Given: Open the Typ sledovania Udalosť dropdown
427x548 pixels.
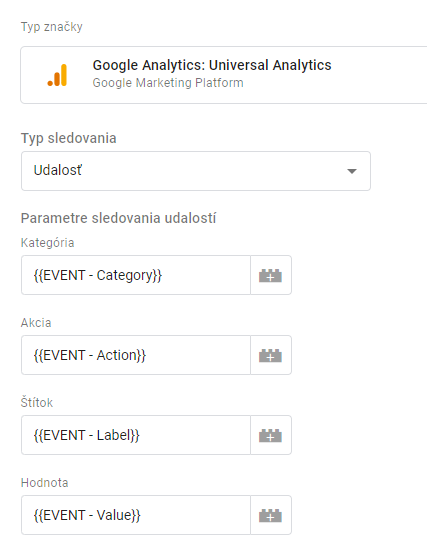Looking at the screenshot, I should coord(196,171).
